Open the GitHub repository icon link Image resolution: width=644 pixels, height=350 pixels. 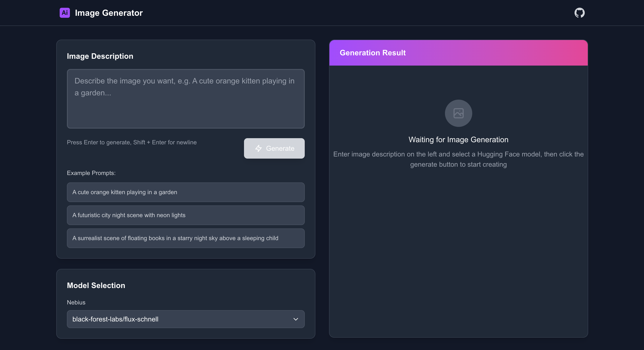[x=579, y=13]
